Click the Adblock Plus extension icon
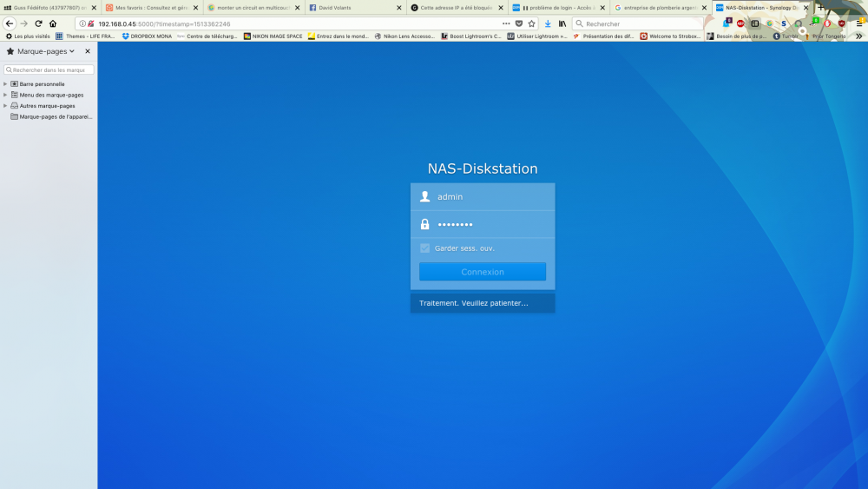The height and width of the screenshot is (489, 868). [x=740, y=23]
